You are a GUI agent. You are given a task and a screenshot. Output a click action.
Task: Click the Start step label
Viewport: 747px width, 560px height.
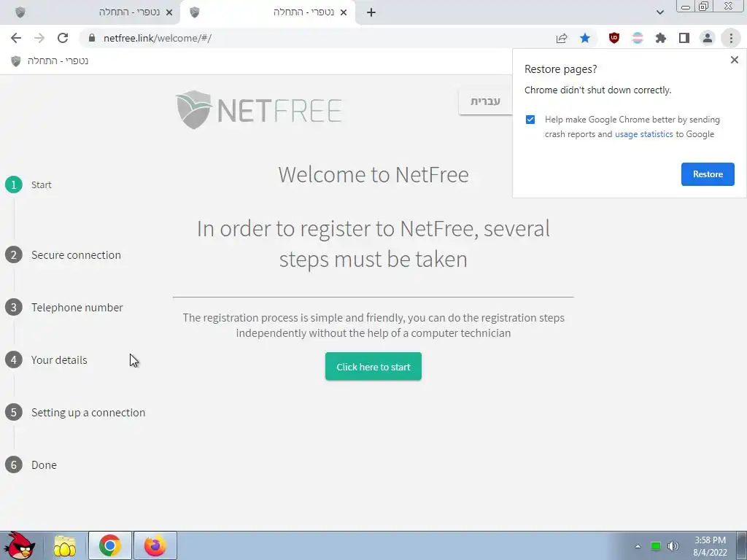pos(42,184)
